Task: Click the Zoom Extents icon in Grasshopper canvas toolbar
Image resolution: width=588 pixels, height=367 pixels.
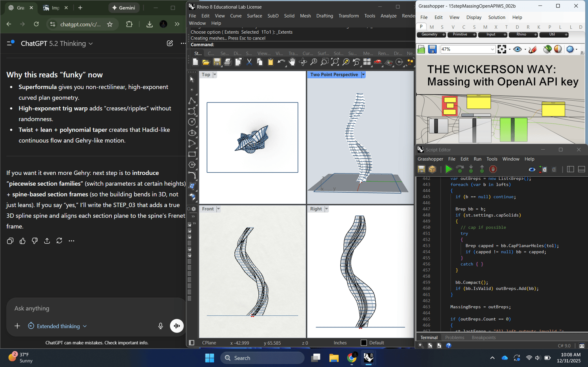Action: (x=502, y=49)
